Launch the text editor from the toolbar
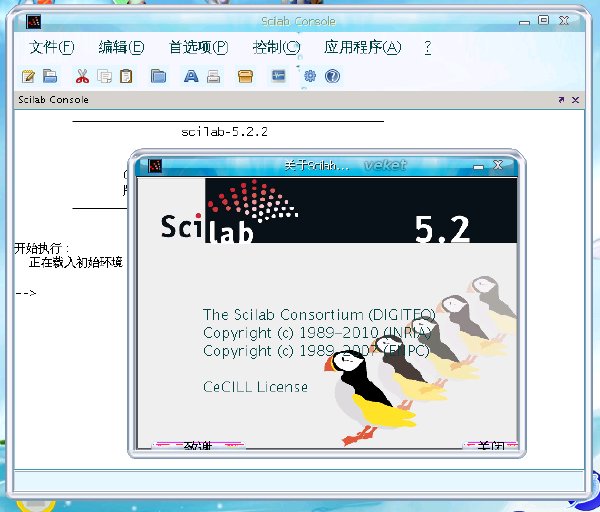The image size is (600, 512). click(28, 77)
